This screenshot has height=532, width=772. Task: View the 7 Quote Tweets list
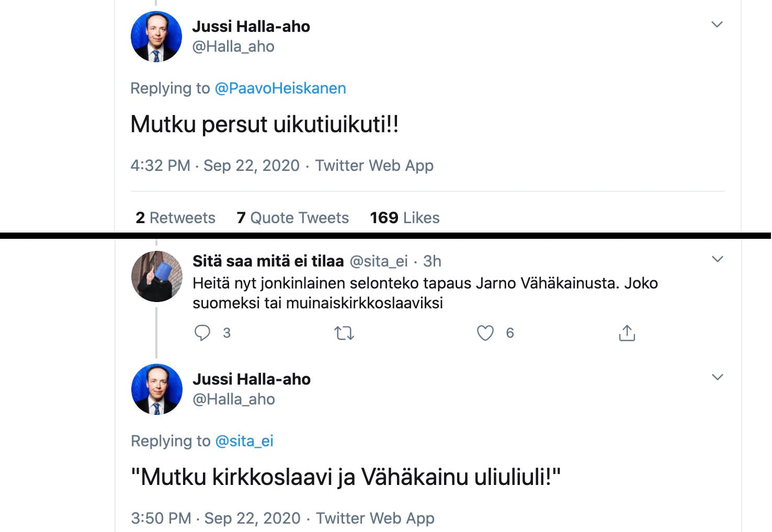[x=292, y=218]
